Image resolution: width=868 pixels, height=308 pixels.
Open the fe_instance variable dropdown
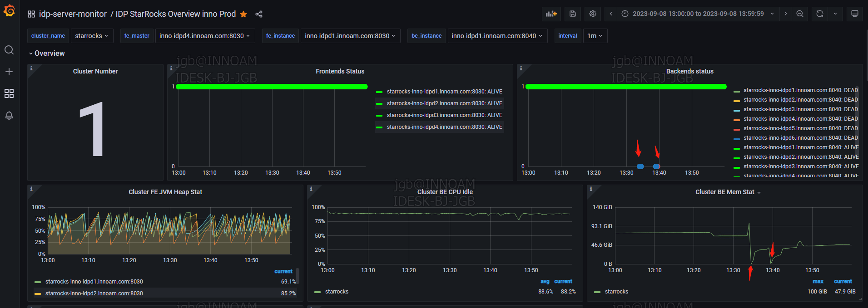coord(350,36)
